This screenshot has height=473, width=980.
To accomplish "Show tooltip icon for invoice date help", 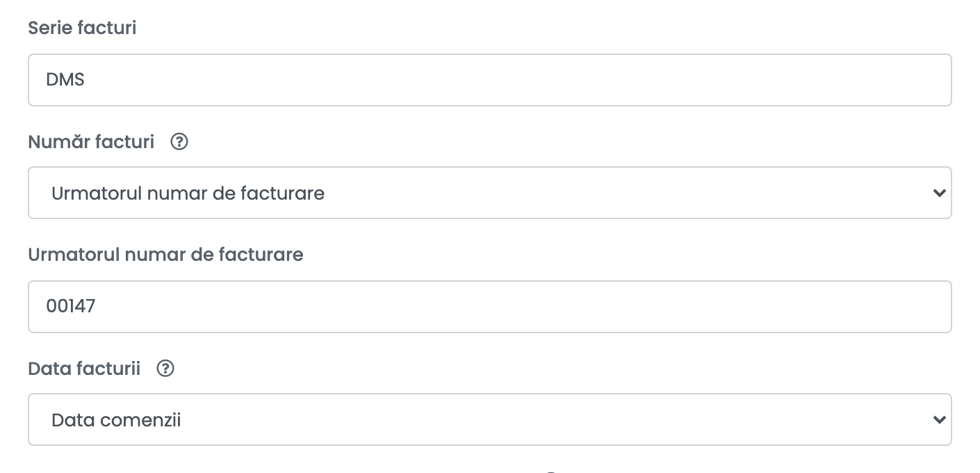I will tap(165, 368).
